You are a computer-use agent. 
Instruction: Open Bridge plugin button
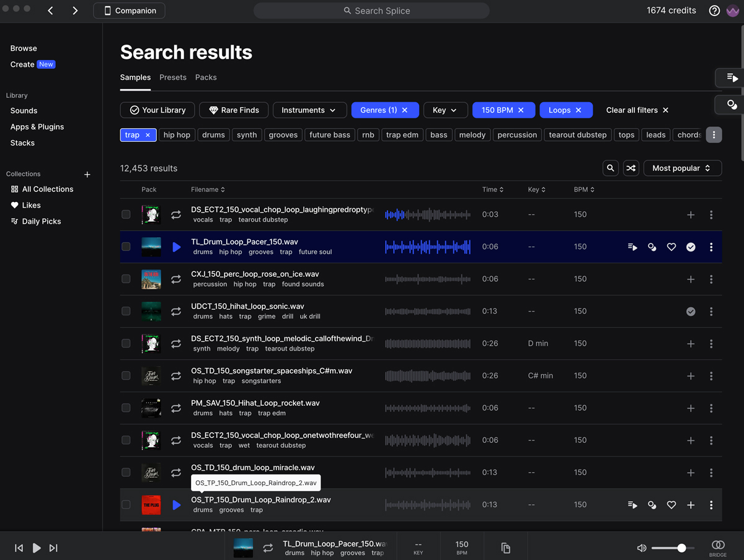718,548
